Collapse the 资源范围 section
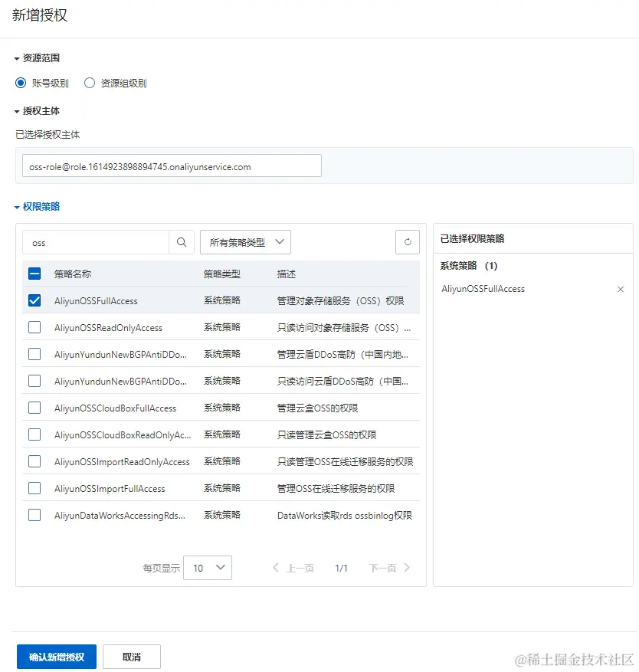Screen dimensions: 639x672 (x=37, y=58)
